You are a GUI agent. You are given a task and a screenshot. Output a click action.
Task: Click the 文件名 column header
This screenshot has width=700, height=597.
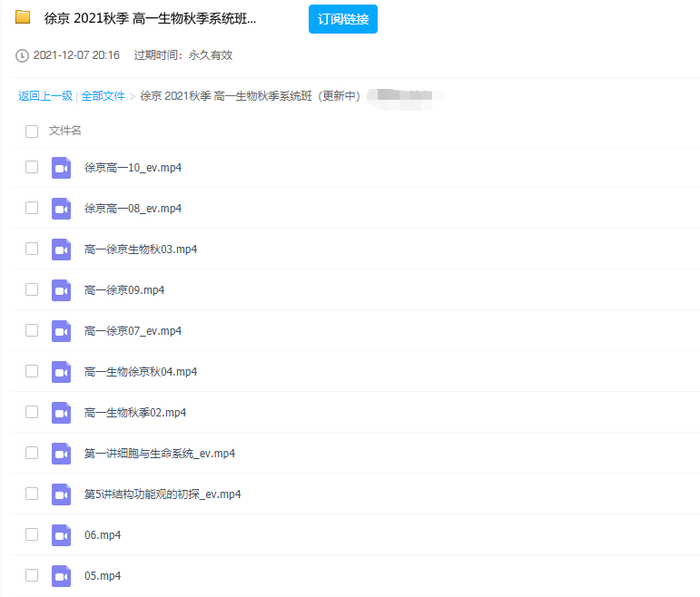tap(65, 131)
